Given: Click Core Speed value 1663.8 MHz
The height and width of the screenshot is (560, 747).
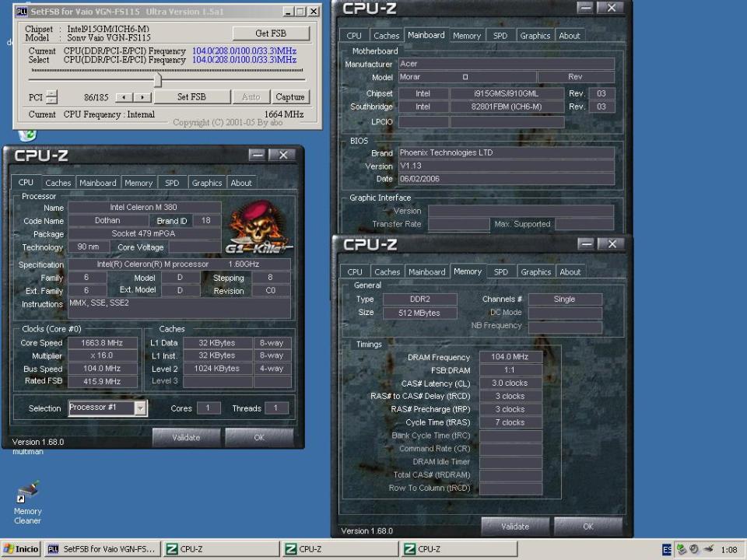Looking at the screenshot, I should click(x=103, y=343).
